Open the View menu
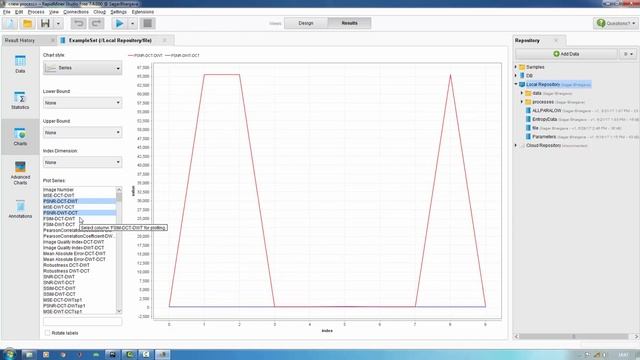The height and width of the screenshot is (360, 640). (x=54, y=12)
